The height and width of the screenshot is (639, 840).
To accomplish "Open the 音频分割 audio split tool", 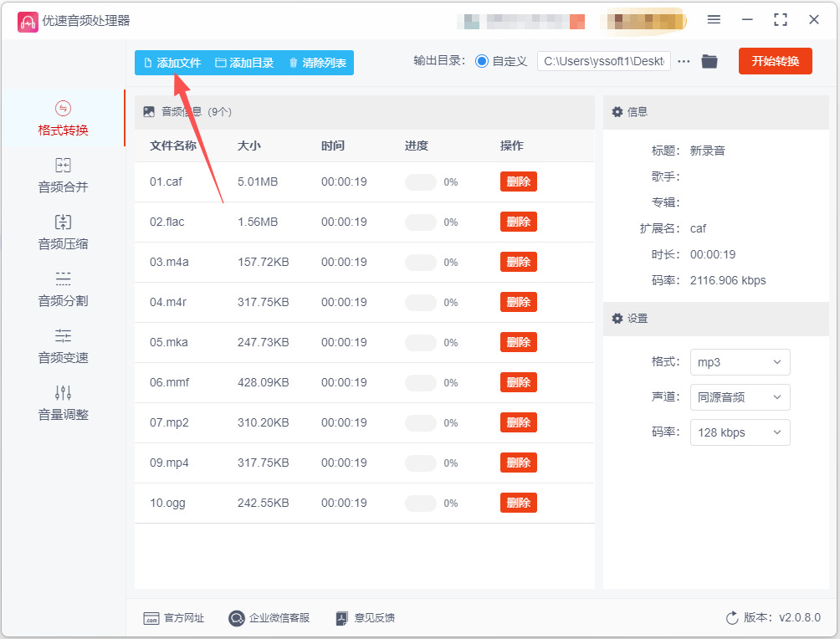I will click(x=63, y=289).
